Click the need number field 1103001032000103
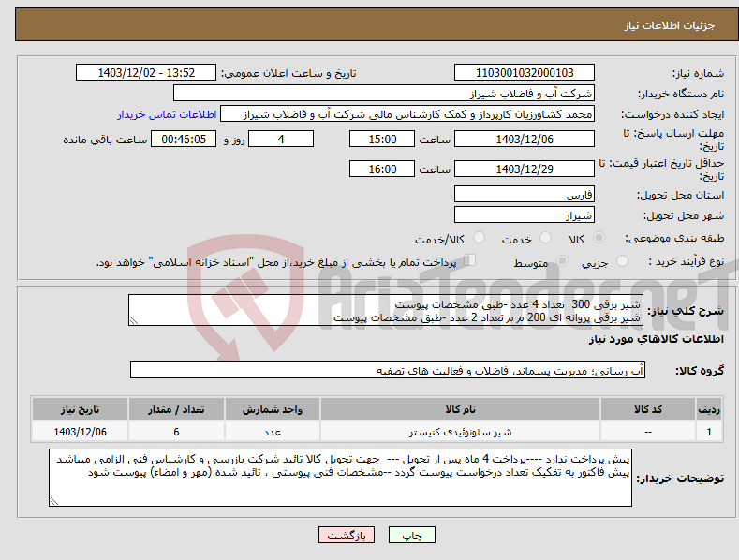 tap(525, 73)
